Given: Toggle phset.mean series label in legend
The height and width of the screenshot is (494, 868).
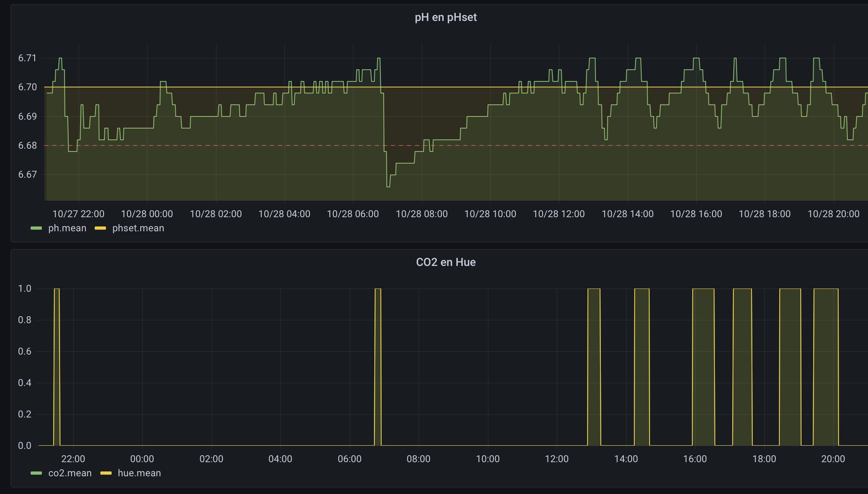Looking at the screenshot, I should click(138, 228).
